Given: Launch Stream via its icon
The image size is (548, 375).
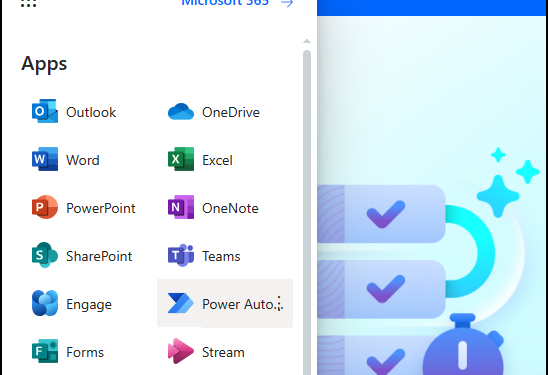Looking at the screenshot, I should tap(181, 351).
